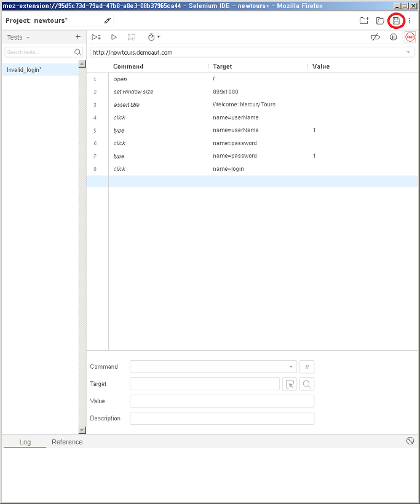Click the red REC record button

coord(410,37)
